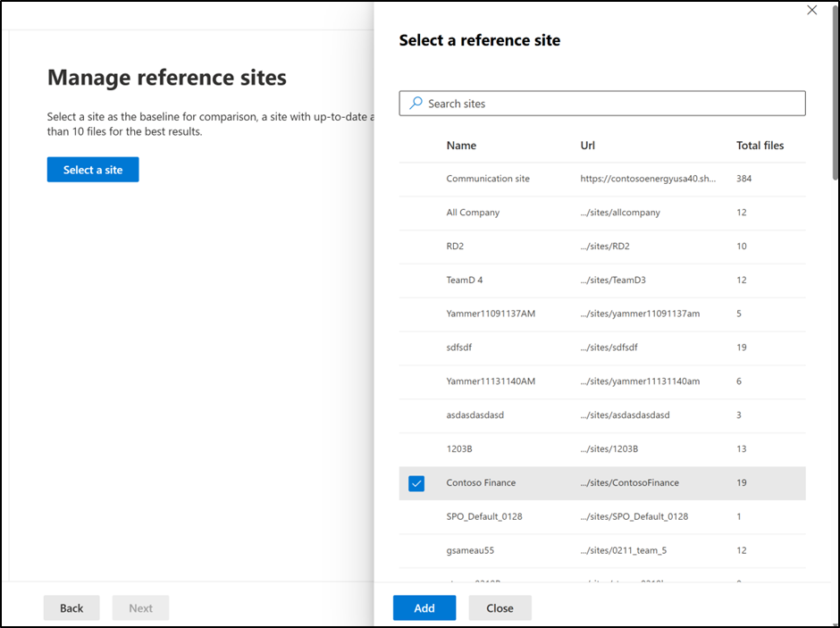Image resolution: width=840 pixels, height=628 pixels.
Task: Select the gsameau55 site row
Action: (x=471, y=550)
